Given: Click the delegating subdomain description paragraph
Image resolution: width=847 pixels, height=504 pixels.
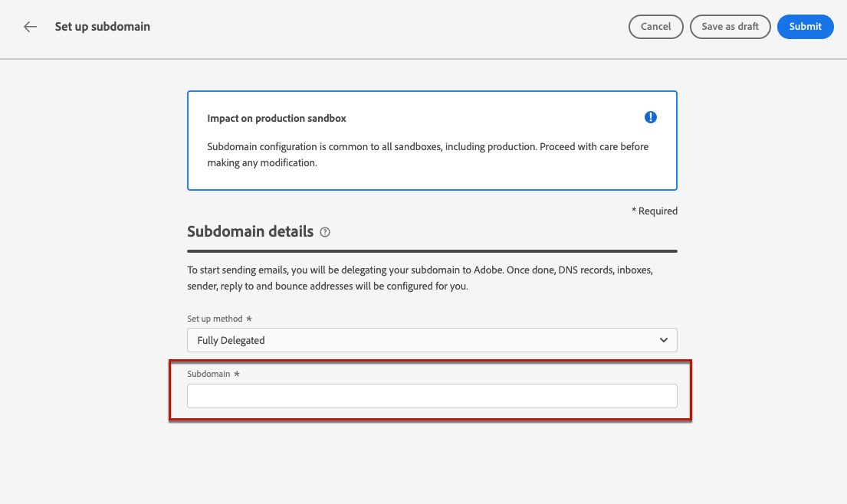Looking at the screenshot, I should 420,278.
